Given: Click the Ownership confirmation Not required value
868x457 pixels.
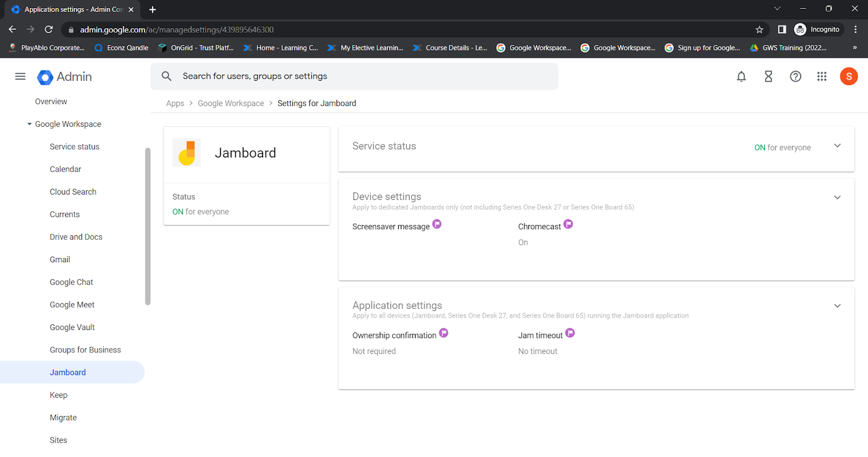Looking at the screenshot, I should (x=374, y=351).
